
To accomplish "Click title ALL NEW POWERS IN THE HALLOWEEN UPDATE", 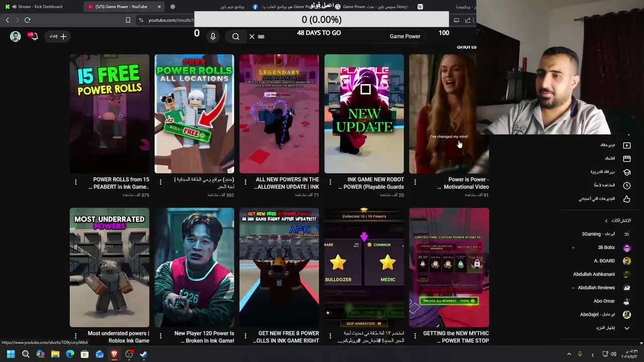I will 286,183.
